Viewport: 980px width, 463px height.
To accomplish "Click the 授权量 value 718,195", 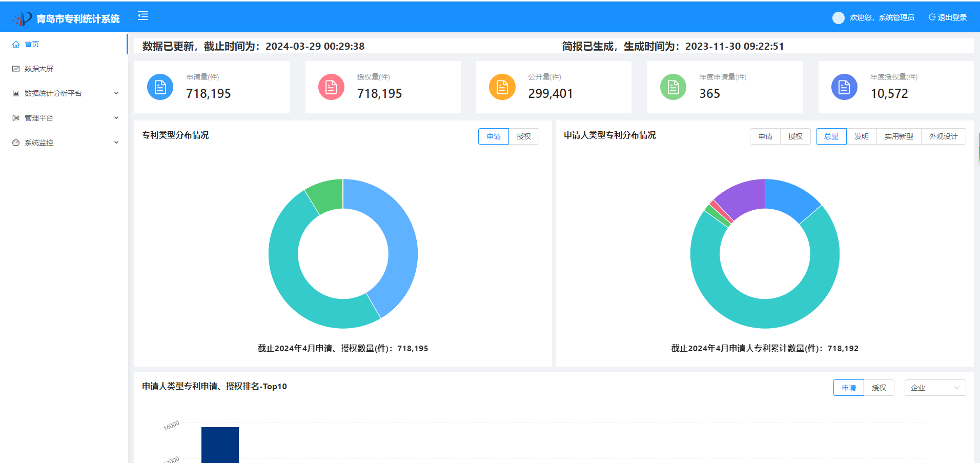I will tap(380, 93).
